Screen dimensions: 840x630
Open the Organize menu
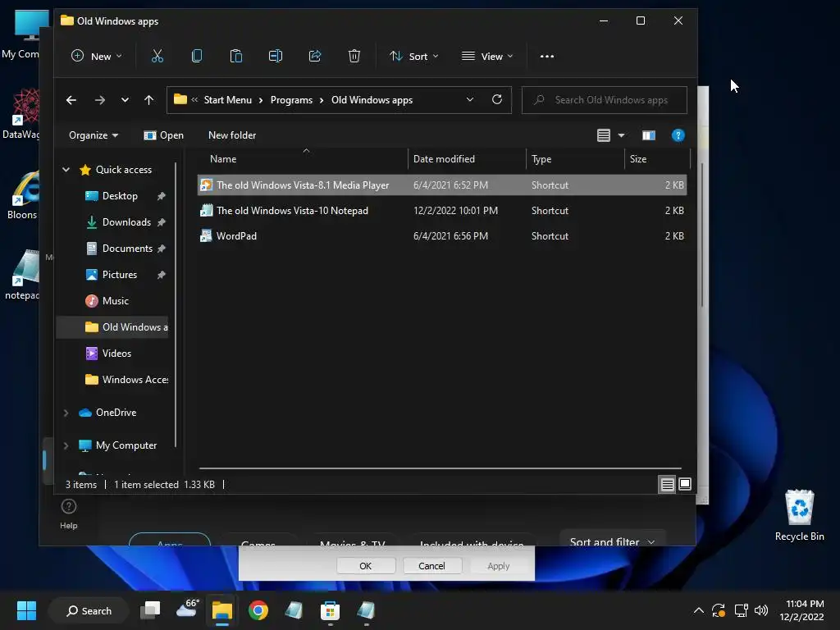(x=94, y=135)
